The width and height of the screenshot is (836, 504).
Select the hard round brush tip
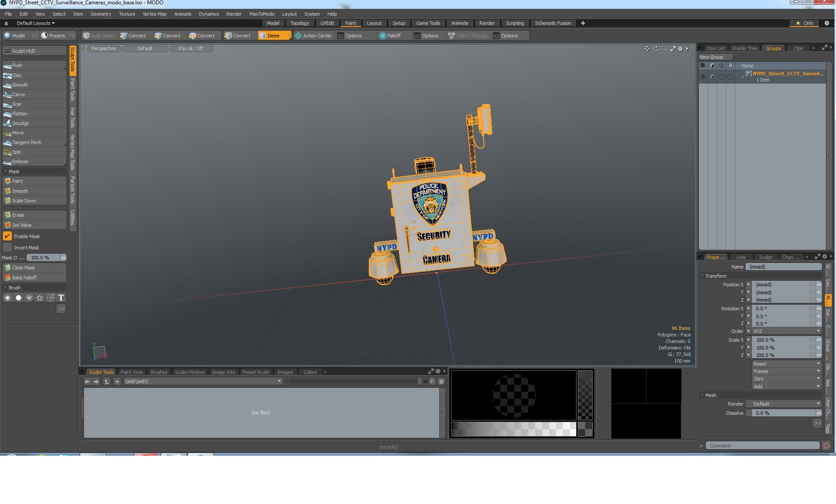(18, 298)
